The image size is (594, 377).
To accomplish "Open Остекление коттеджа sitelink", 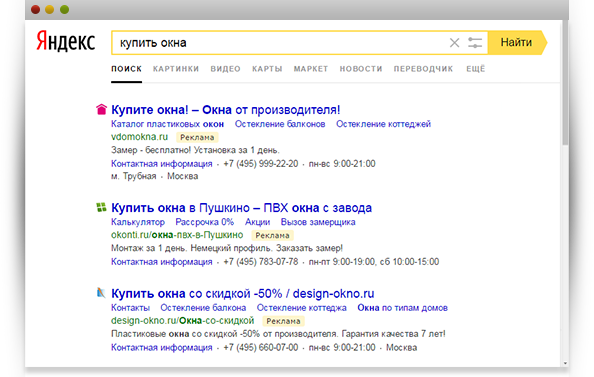I will (x=302, y=308).
